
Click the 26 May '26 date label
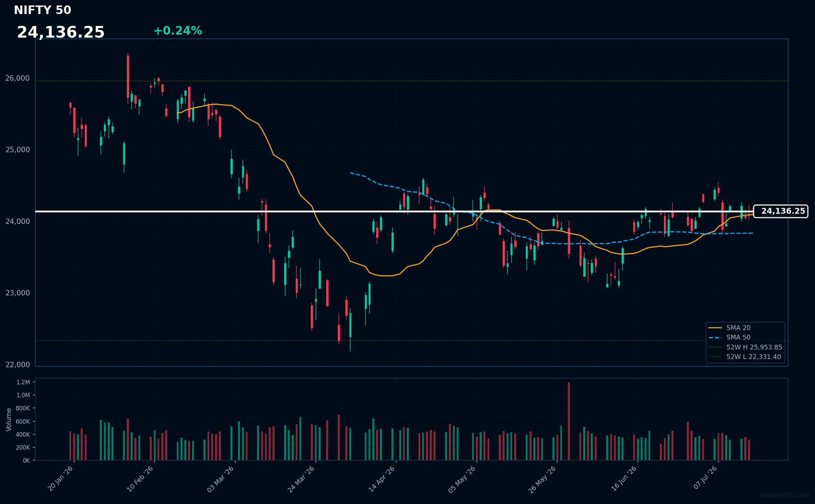(543, 479)
